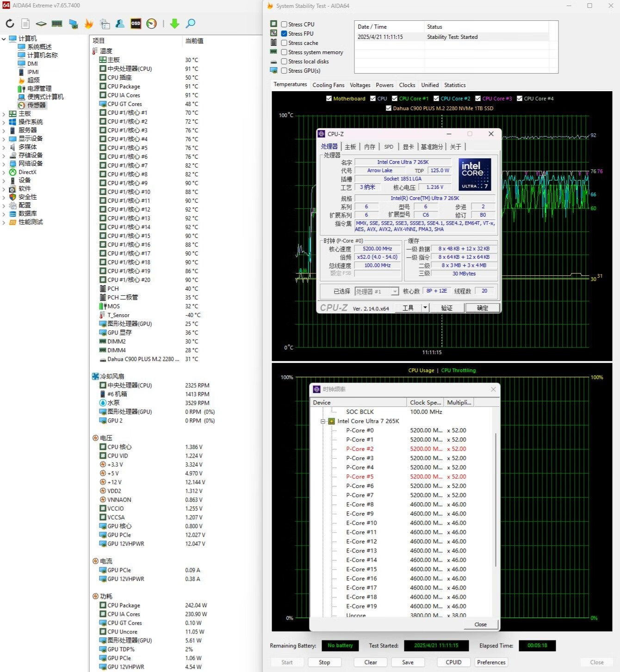Image resolution: width=620 pixels, height=672 pixels.
Task: Select 超频 flame item in the tree
Action: (x=33, y=80)
